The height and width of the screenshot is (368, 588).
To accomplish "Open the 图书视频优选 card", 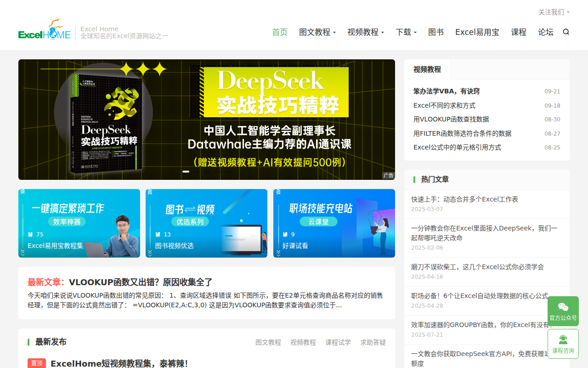I will point(206,223).
